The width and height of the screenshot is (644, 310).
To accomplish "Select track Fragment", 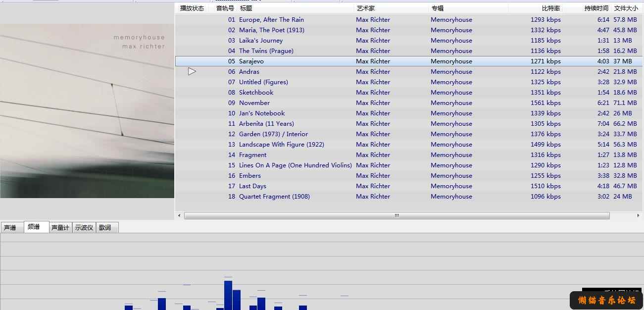I will pos(252,155).
